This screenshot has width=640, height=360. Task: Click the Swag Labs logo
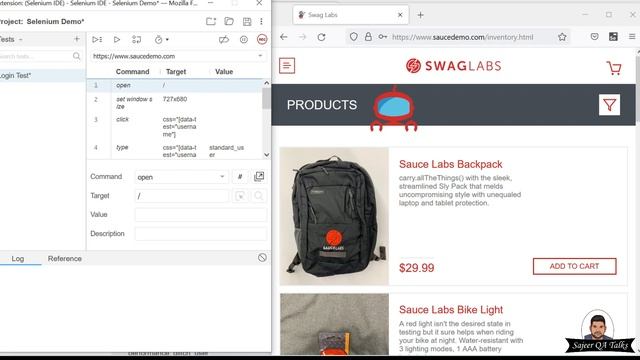click(x=453, y=66)
